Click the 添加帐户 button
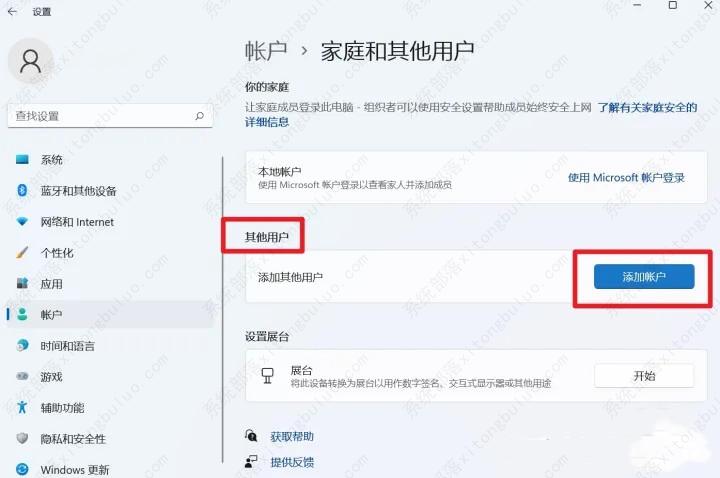This screenshot has width=720, height=478. pos(644,276)
